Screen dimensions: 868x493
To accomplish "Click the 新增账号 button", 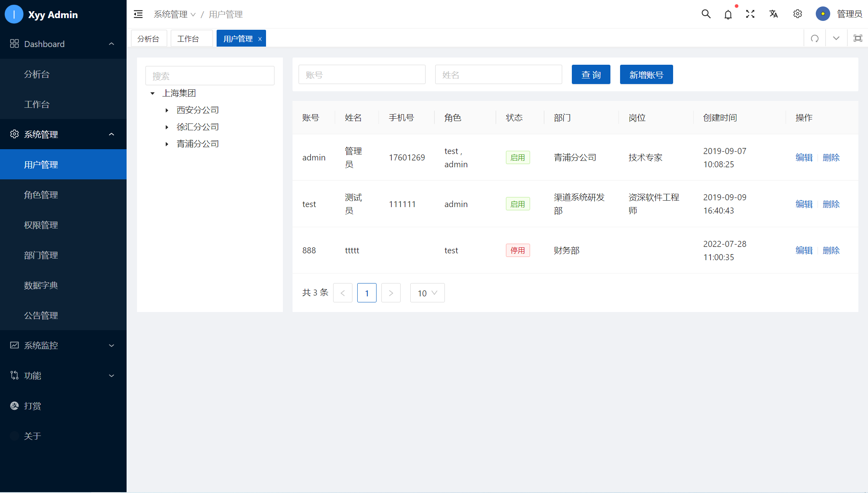I will pyautogui.click(x=646, y=75).
